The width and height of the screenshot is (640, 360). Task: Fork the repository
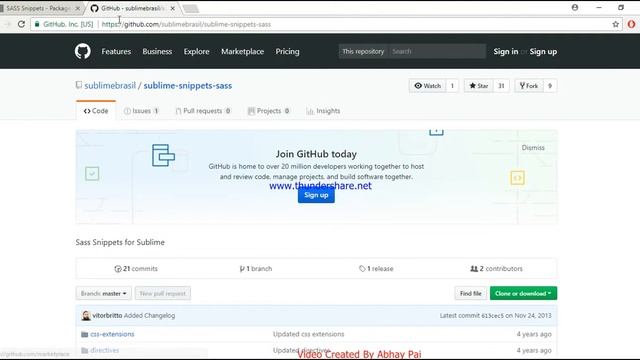529,86
